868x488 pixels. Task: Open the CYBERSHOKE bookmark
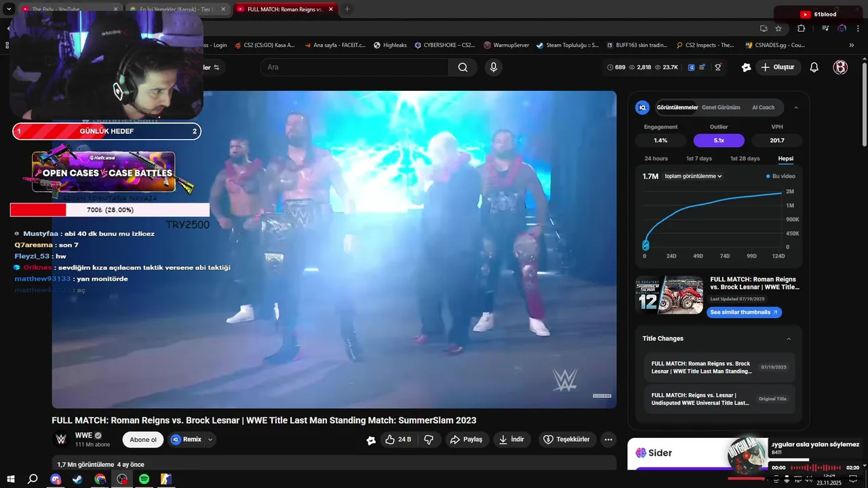(445, 45)
